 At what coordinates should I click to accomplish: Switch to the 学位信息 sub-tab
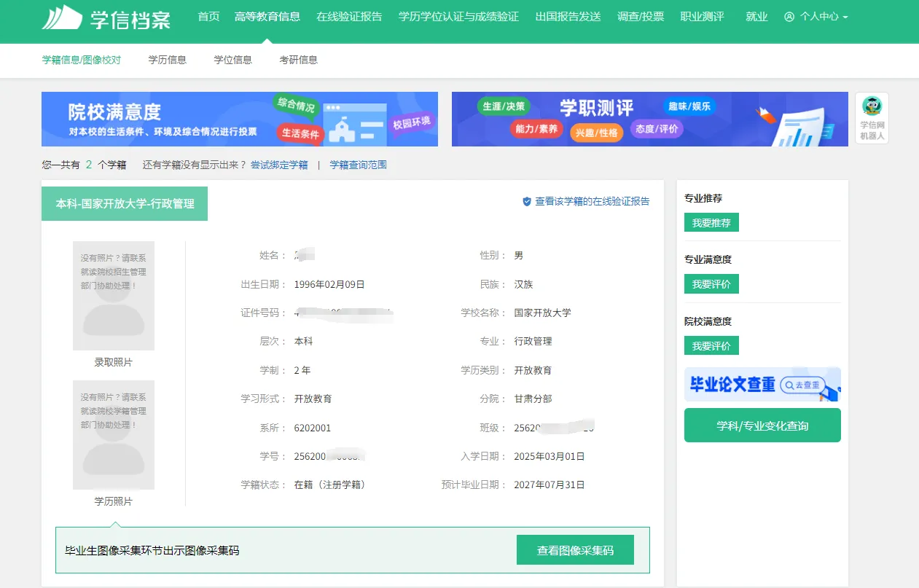232,60
